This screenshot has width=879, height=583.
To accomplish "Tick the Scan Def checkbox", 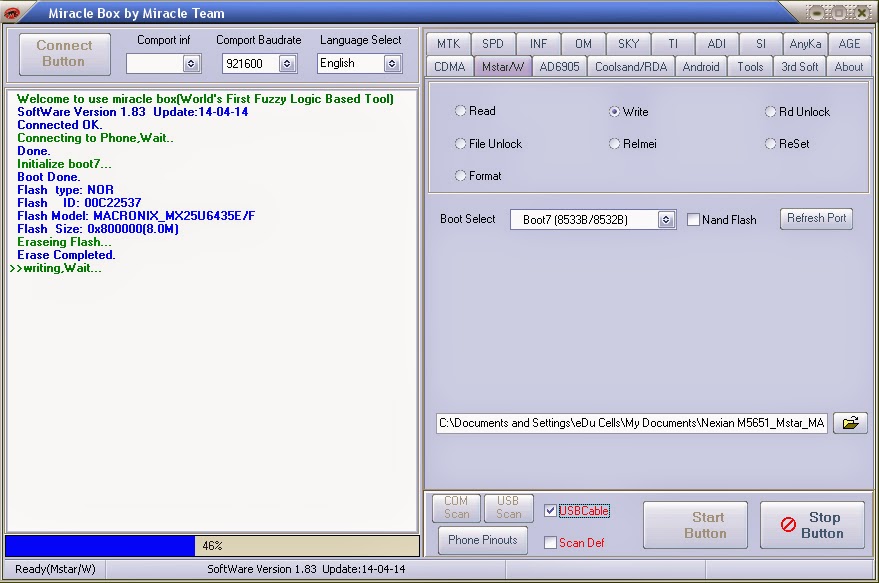I will click(x=550, y=542).
